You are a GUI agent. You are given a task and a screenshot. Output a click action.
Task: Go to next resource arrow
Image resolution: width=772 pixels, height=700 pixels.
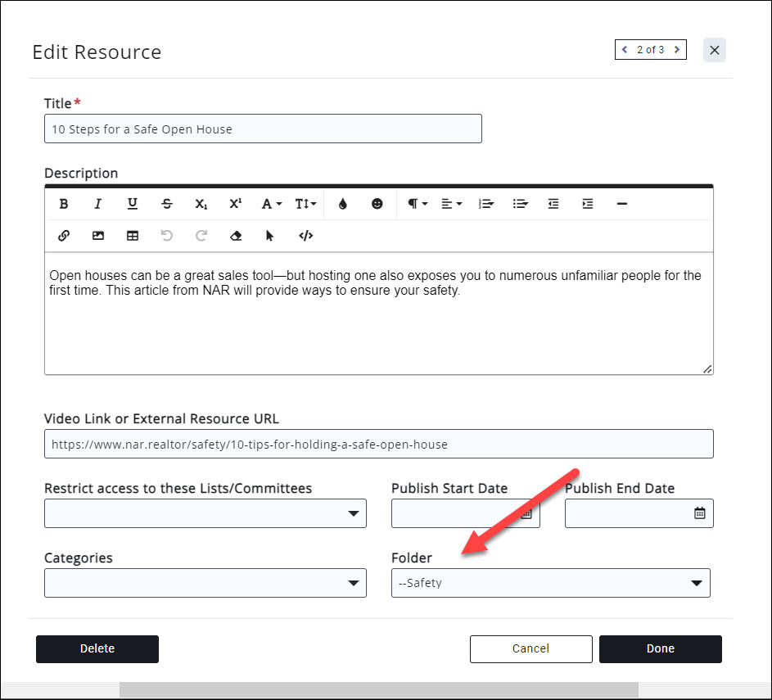pos(677,50)
